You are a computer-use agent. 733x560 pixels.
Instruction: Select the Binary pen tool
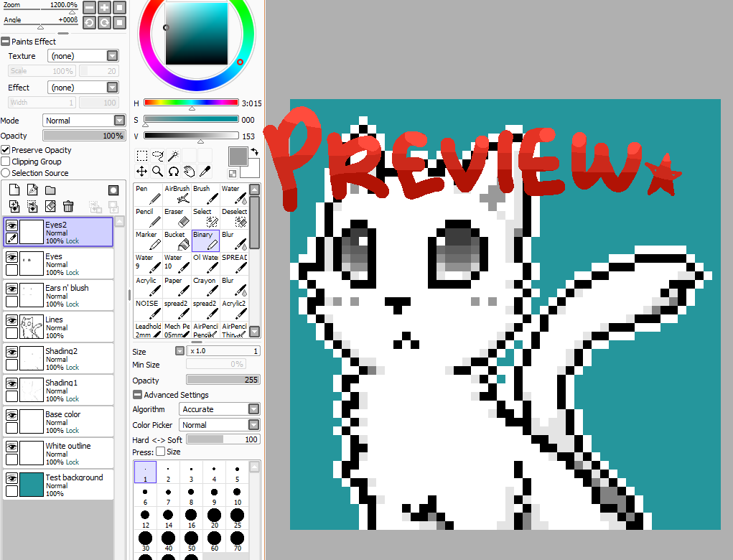coord(205,241)
